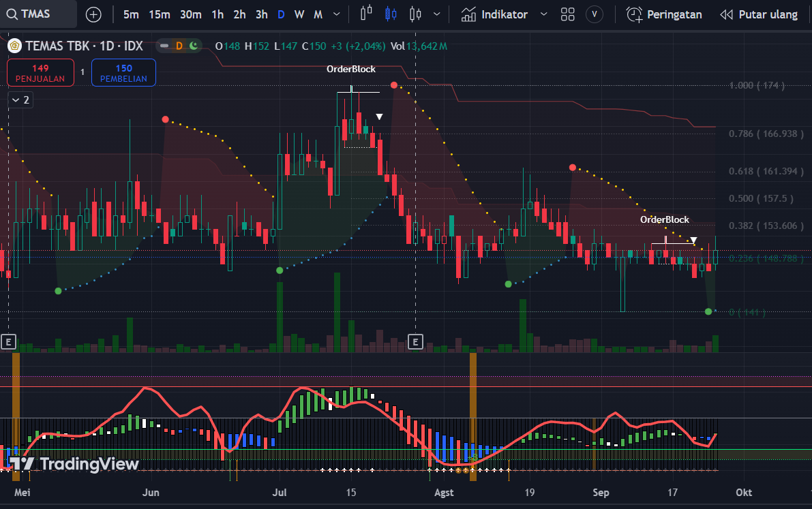The image size is (812, 509).
Task: Click the TradingView logo
Action: pos(74,464)
